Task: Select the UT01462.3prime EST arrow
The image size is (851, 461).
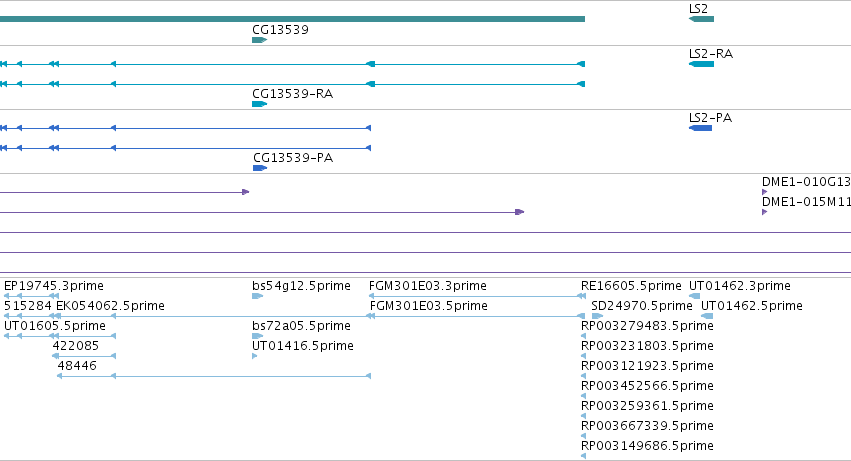Action: point(694,296)
